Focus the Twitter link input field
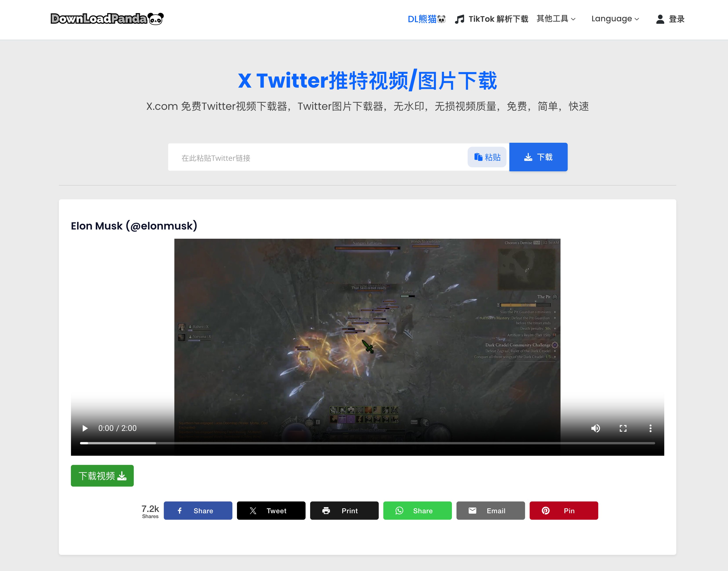 [318, 157]
